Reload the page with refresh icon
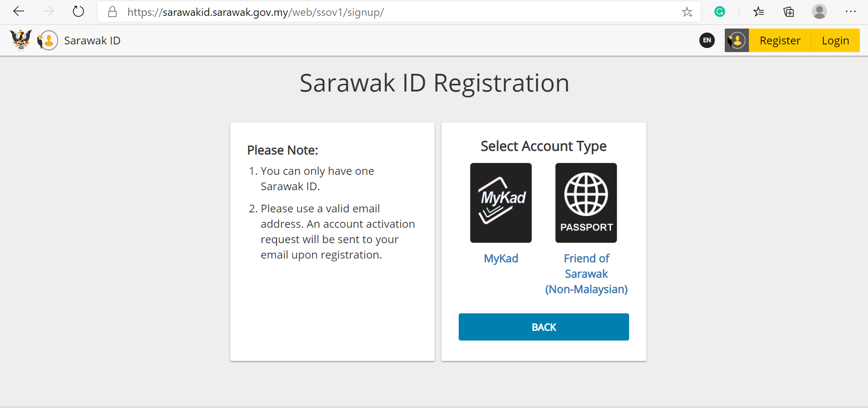This screenshot has width=868, height=408. [x=78, y=12]
